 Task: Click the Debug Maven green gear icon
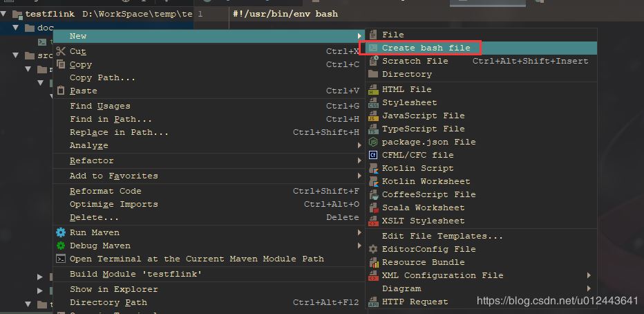(61, 246)
